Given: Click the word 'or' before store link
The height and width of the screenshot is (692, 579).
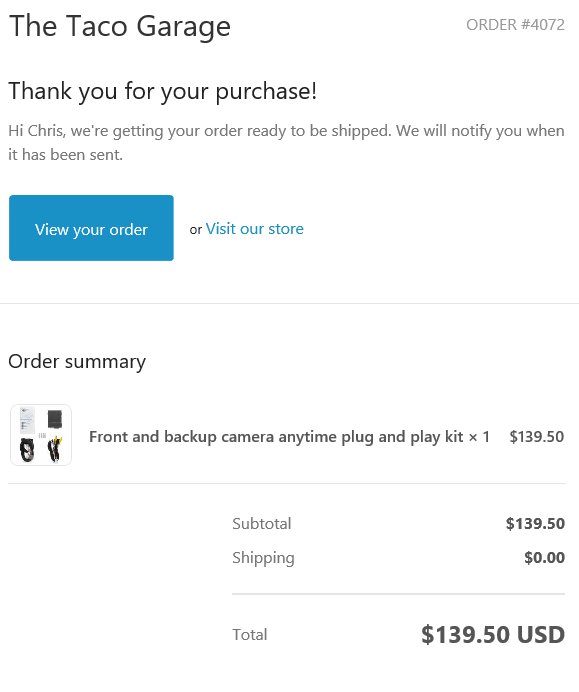Looking at the screenshot, I should (x=196, y=229).
